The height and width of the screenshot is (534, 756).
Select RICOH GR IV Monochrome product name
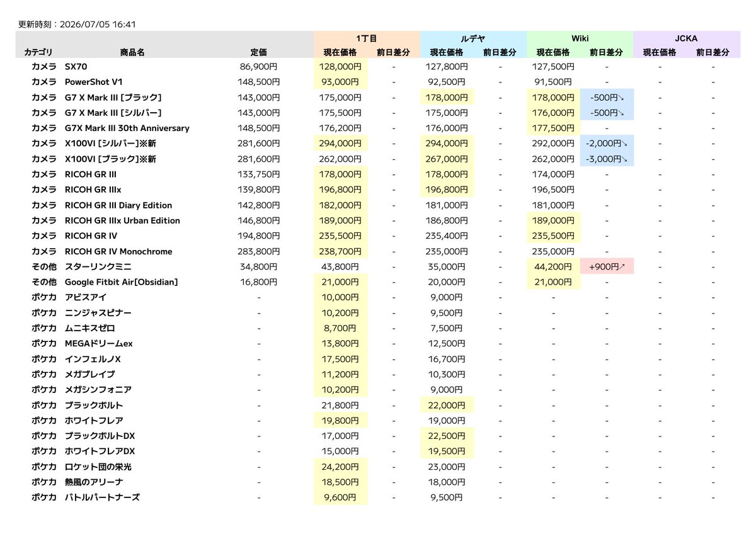coord(118,251)
